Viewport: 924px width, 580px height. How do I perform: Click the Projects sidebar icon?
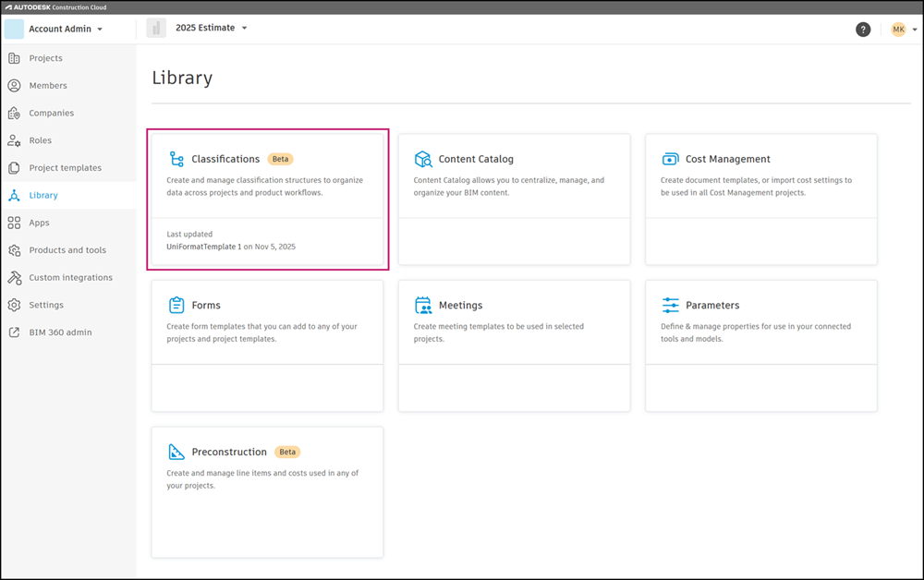tap(14, 58)
